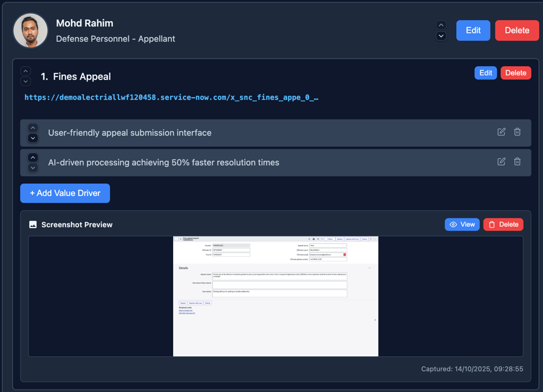The width and height of the screenshot is (543, 392).
Task: Delete the user-friendly appeal submission value driver
Action: click(517, 132)
